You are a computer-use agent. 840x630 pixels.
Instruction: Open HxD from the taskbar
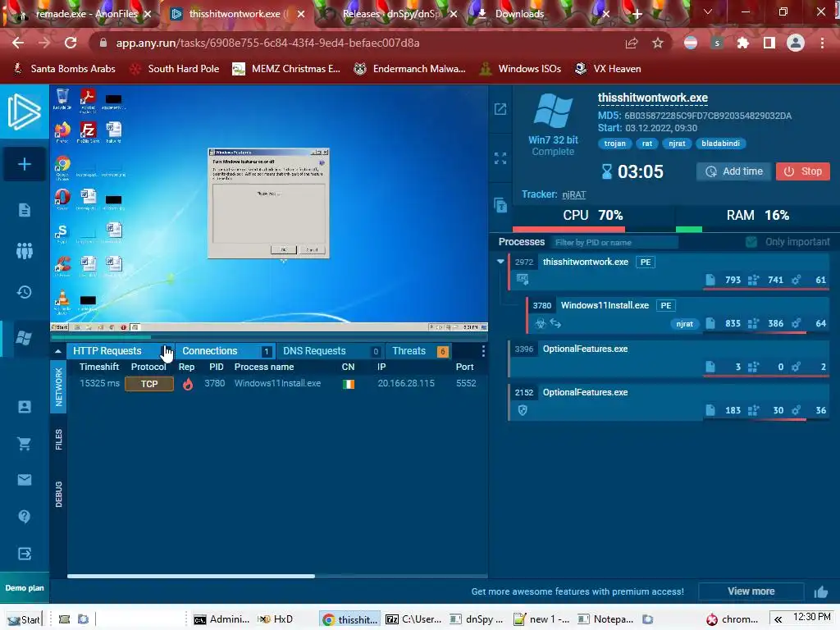276,619
